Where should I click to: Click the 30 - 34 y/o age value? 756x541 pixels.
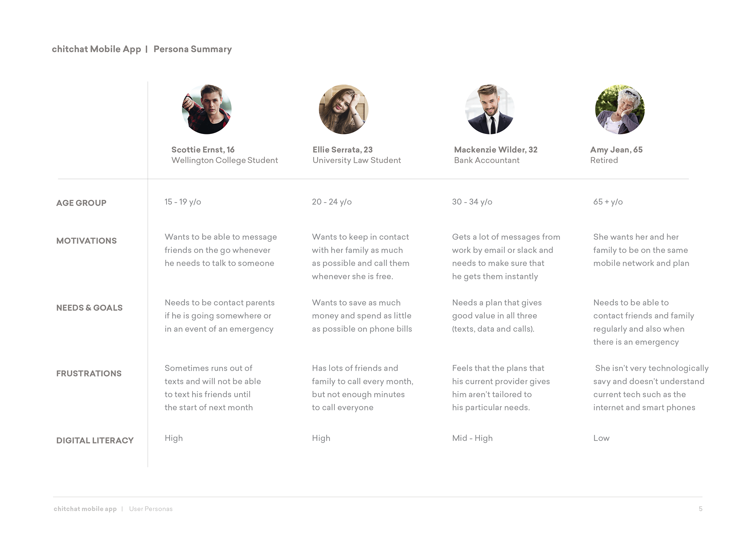point(472,202)
